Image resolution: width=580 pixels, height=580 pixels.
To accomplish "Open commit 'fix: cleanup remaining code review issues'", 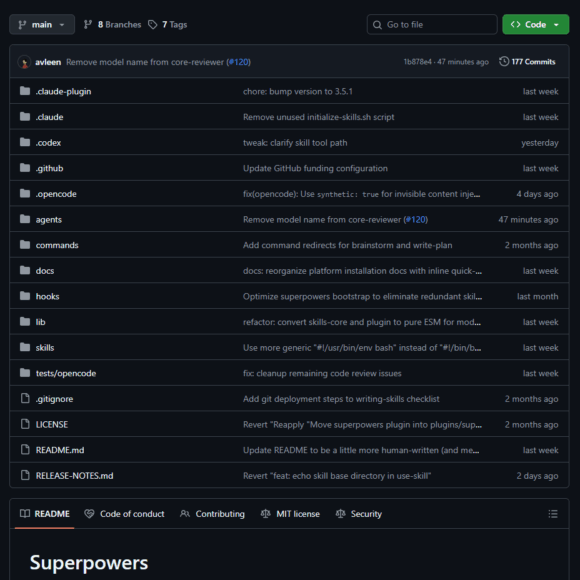I will coord(322,373).
